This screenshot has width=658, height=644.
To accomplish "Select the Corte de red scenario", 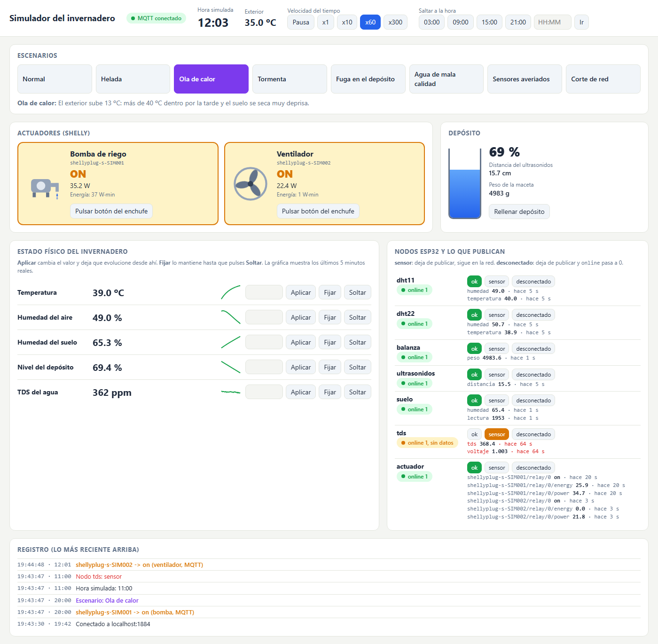I will tap(603, 79).
